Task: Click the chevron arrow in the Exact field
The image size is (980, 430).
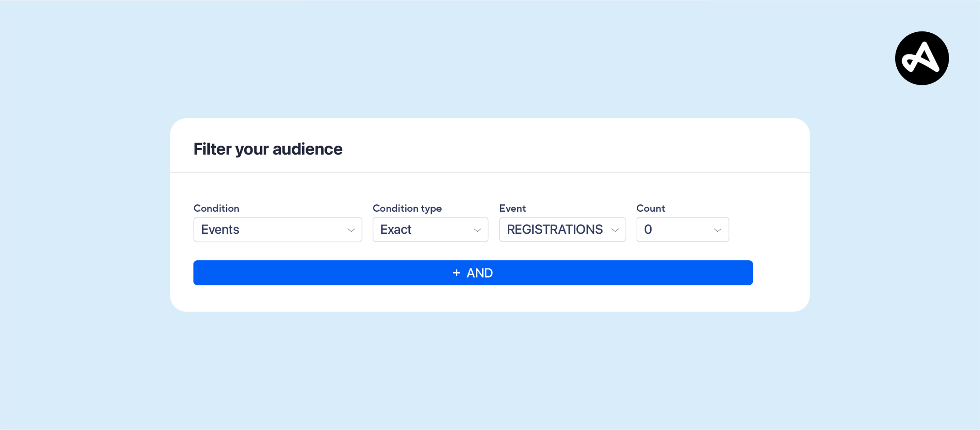Action: coord(477,230)
